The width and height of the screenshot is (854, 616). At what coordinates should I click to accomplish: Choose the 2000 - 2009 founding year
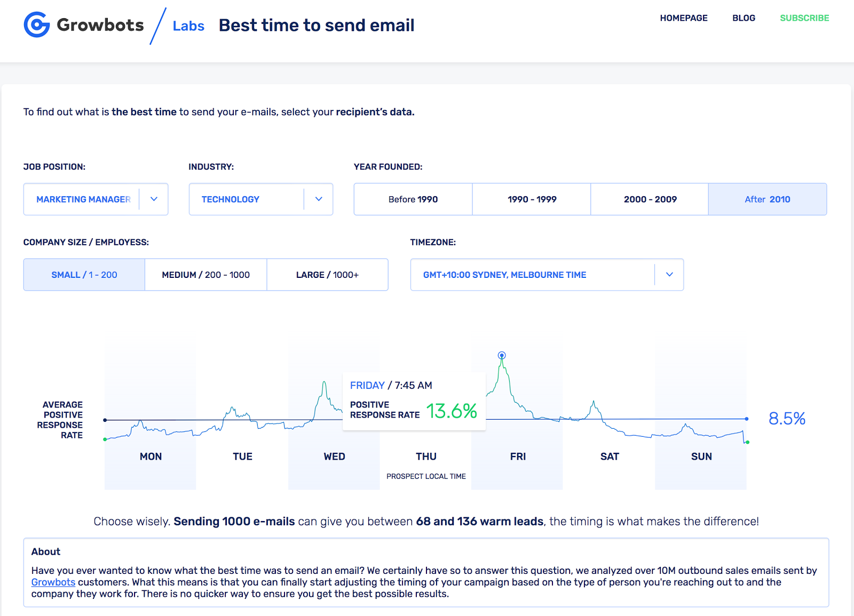click(650, 199)
